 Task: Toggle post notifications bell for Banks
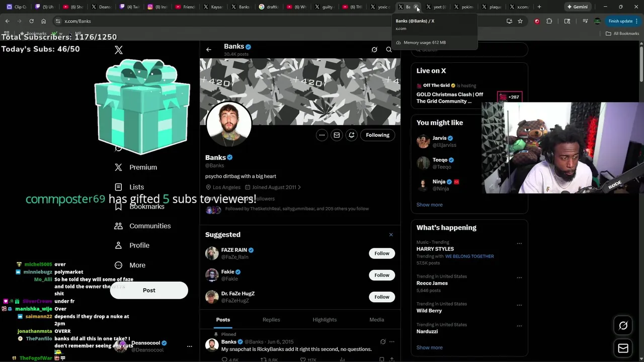[x=352, y=135]
